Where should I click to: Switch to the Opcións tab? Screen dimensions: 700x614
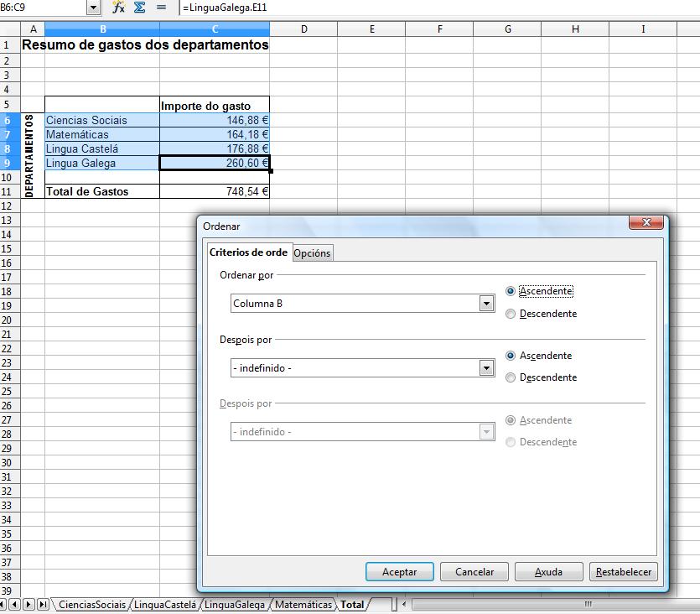coord(313,253)
